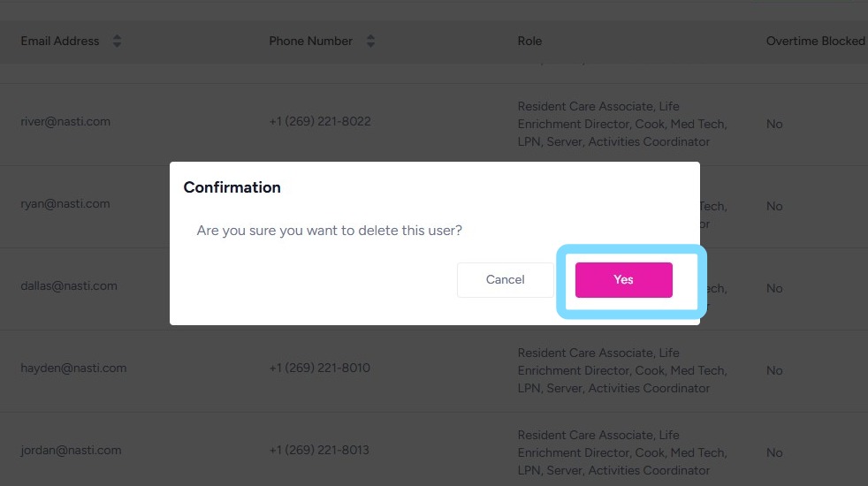868x486 pixels.
Task: Click the Overtime Blocked value for jordan
Action: tap(774, 453)
